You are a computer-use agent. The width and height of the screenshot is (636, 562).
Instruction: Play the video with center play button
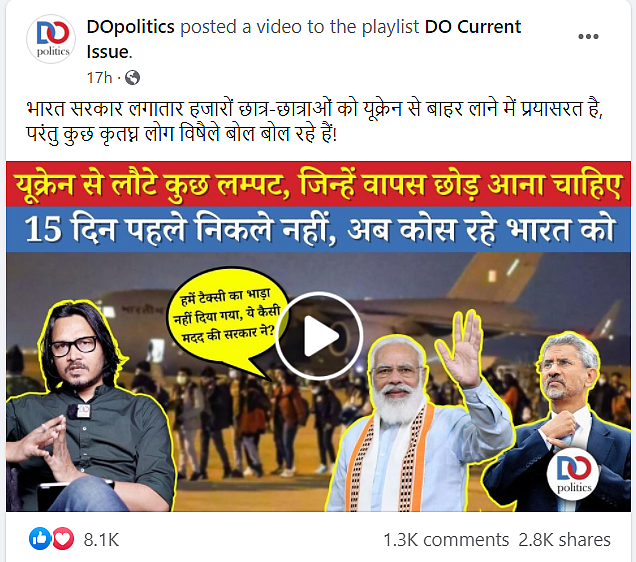click(318, 335)
